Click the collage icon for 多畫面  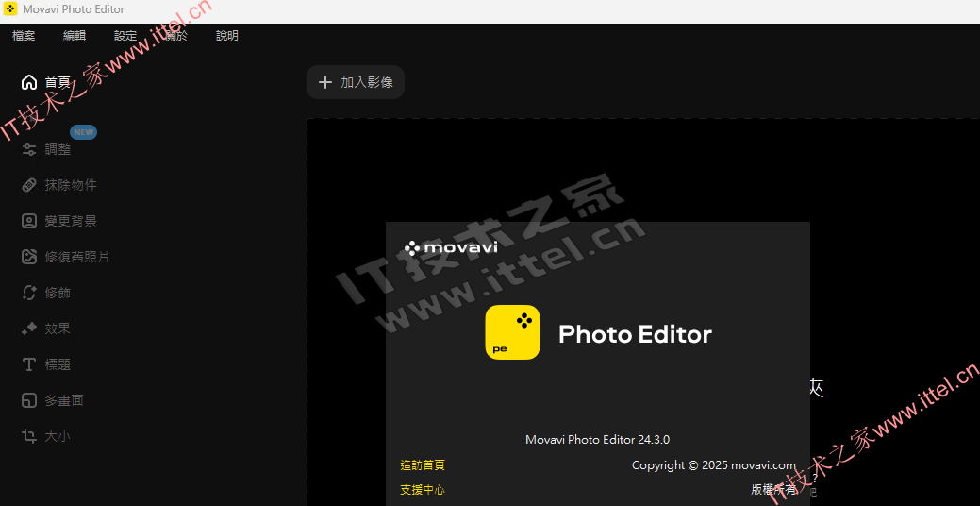(28, 400)
